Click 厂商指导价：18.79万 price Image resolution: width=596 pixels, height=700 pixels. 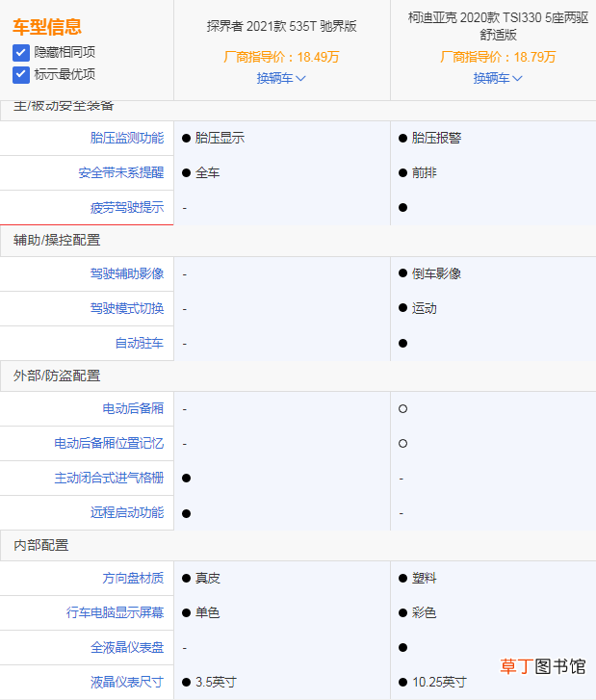[x=498, y=57]
